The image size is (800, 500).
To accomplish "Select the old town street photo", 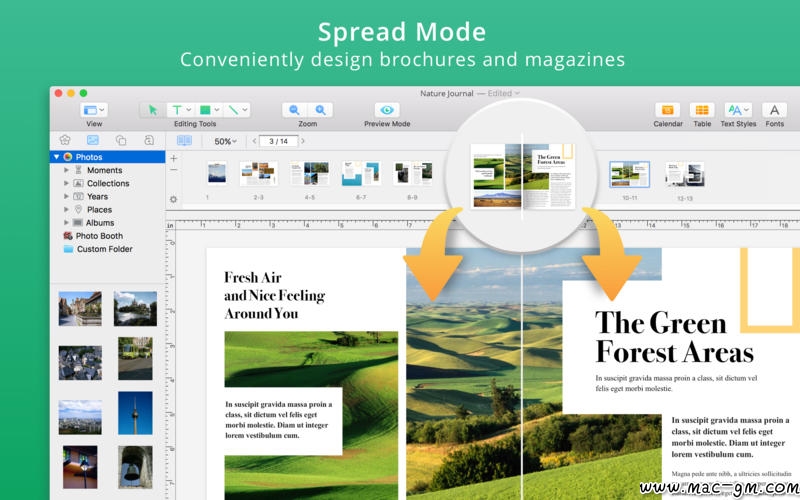I will tap(80, 309).
